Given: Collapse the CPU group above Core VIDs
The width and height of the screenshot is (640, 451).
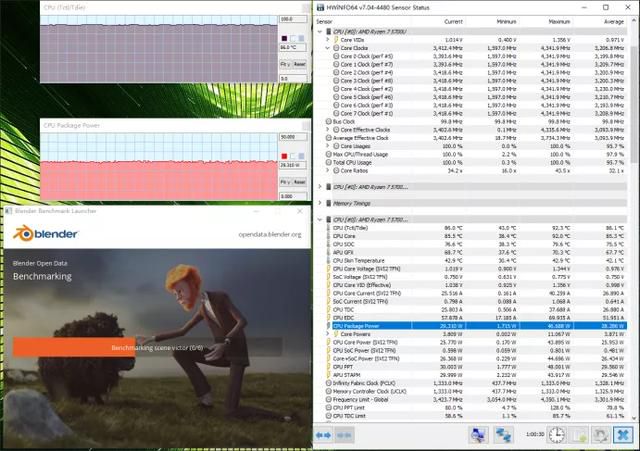Looking at the screenshot, I should [320, 31].
